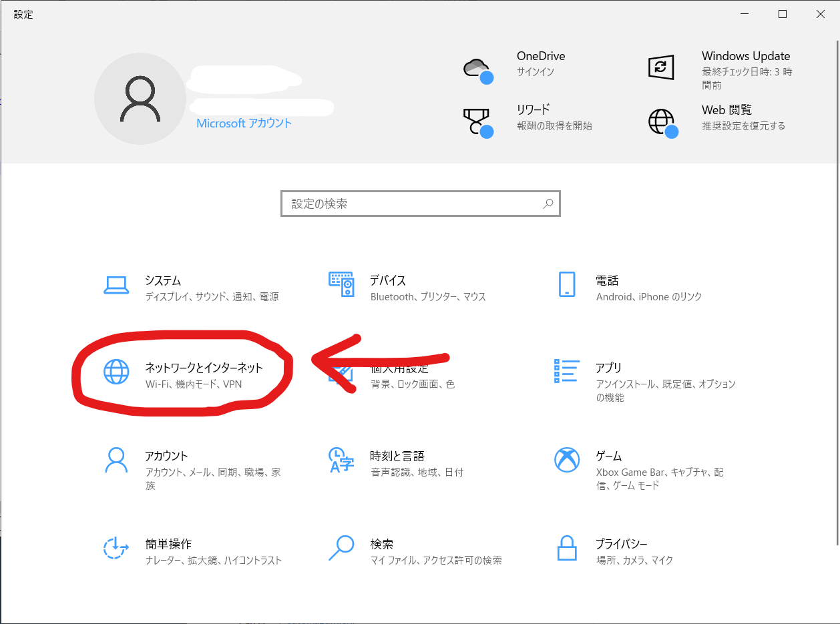Select the システム heading text

coord(163,280)
